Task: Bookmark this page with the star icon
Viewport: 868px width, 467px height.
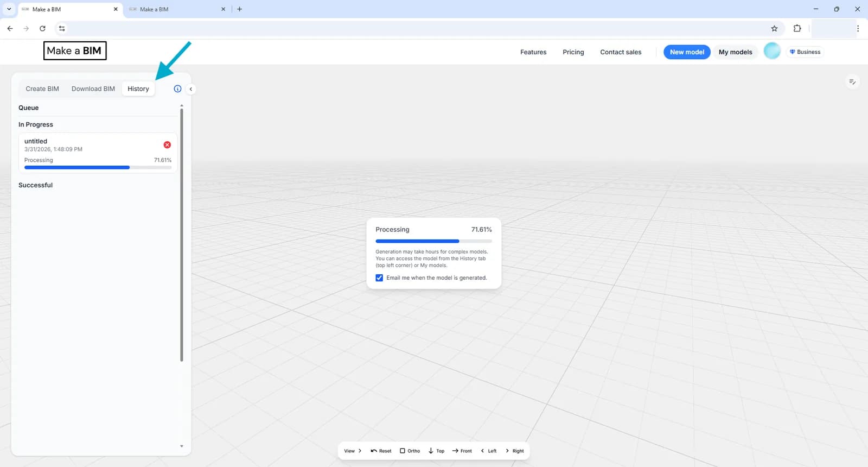Action: [x=774, y=28]
